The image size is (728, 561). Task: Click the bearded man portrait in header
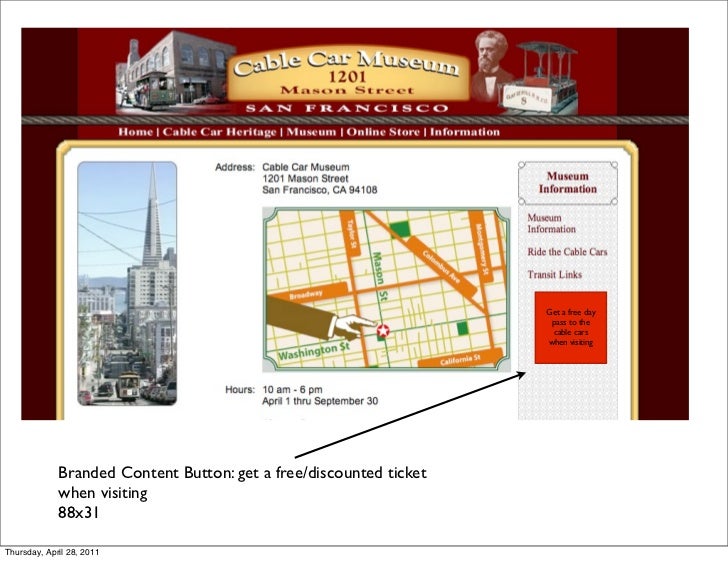tap(491, 65)
